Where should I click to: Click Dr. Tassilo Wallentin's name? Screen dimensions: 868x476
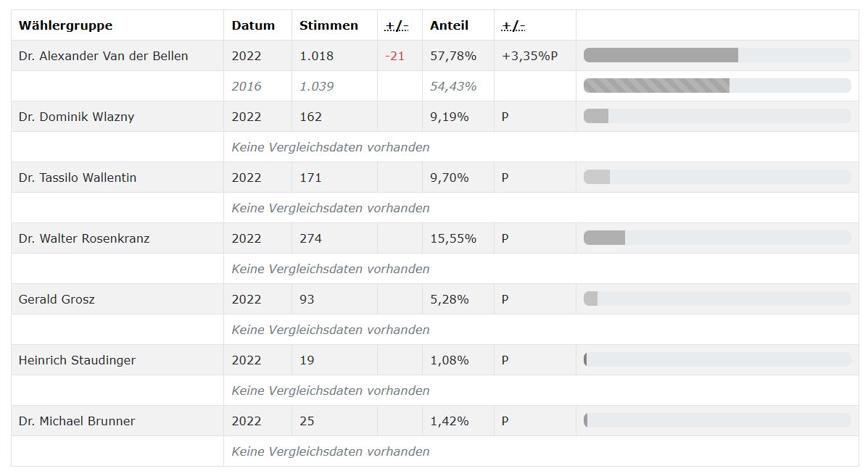pos(78,178)
